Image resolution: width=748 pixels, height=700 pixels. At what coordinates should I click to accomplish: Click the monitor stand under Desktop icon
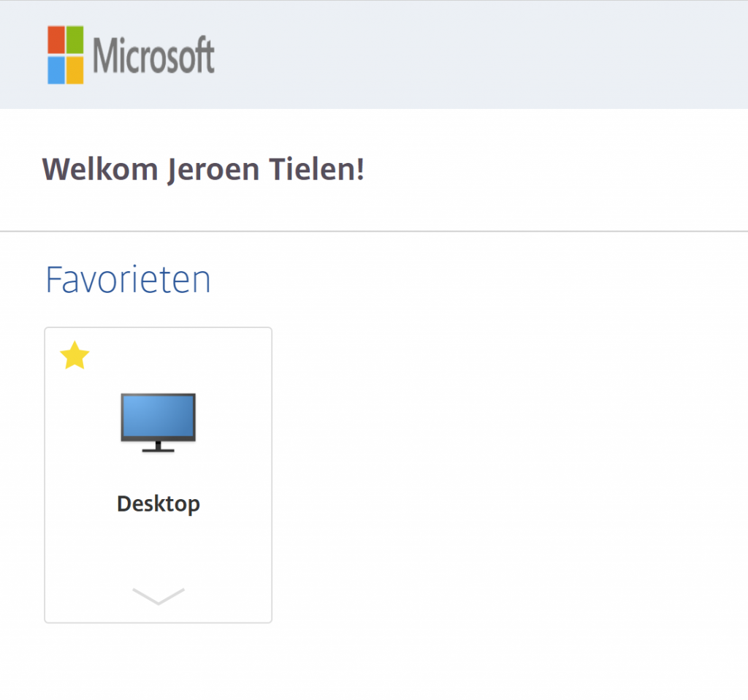(158, 447)
